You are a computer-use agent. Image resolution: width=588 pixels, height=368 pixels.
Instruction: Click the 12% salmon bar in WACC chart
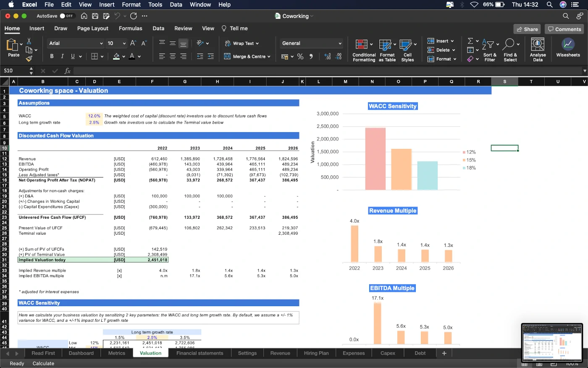coord(375,159)
